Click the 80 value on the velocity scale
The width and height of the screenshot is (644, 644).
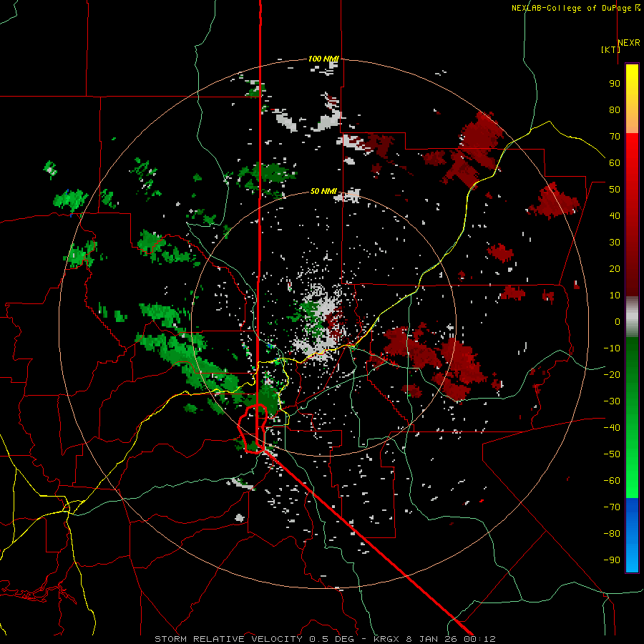point(615,109)
